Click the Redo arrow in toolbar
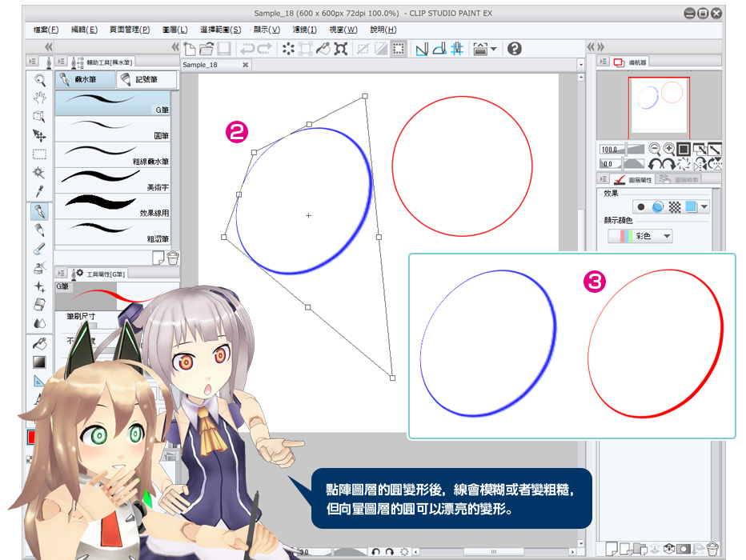Viewport: 746px width, 560px height. pos(264,49)
